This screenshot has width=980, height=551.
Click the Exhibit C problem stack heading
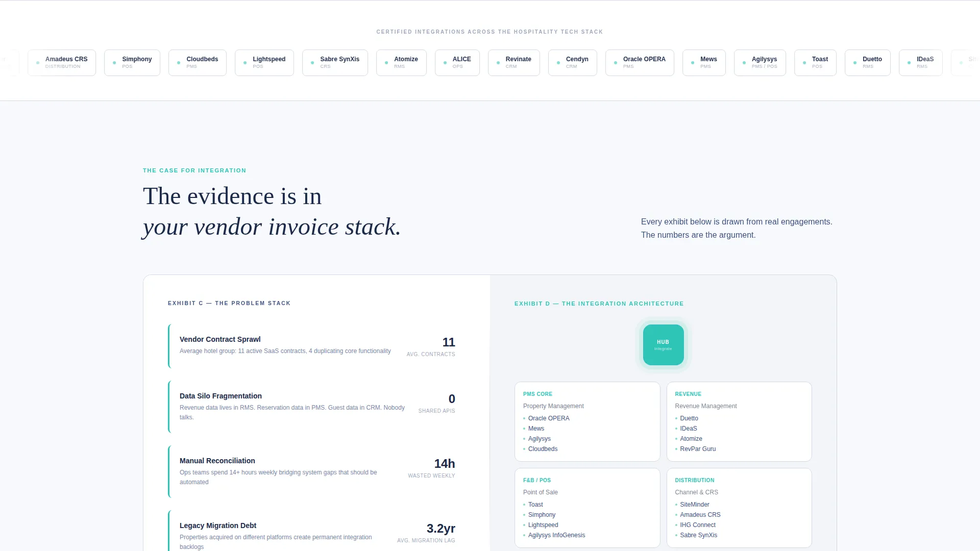(x=229, y=303)
